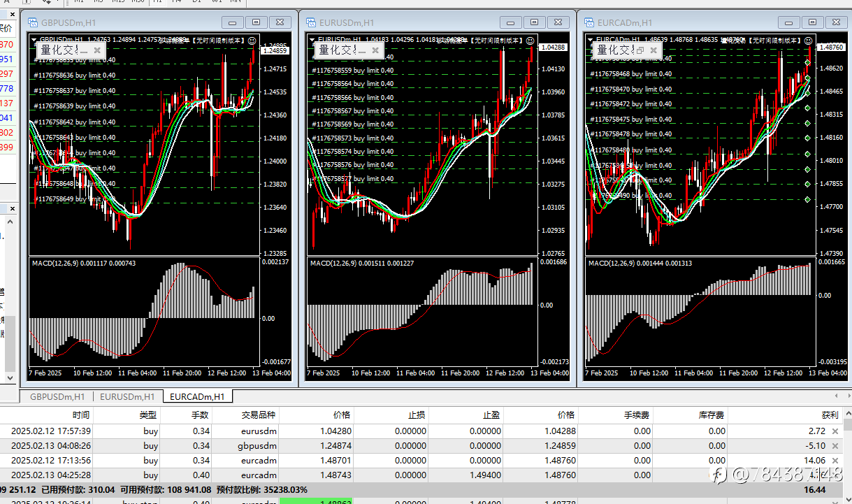Viewport: 852px width, 504px height.
Task: Sort orders by the 获利 column header
Action: tap(830, 415)
